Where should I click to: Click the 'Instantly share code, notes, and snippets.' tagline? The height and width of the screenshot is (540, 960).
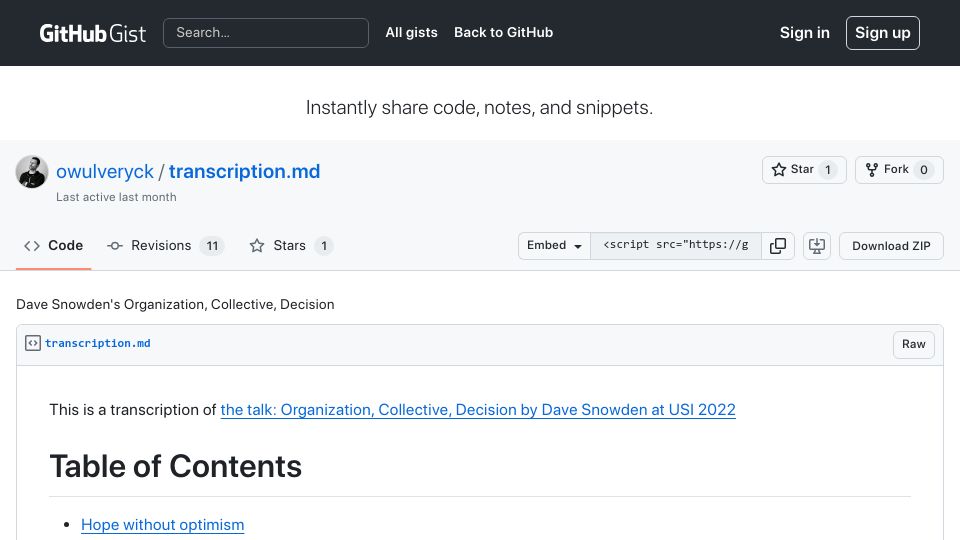[x=479, y=107]
